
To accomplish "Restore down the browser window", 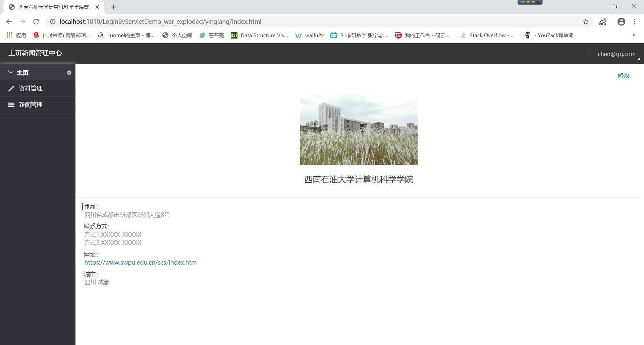I will [615, 6].
